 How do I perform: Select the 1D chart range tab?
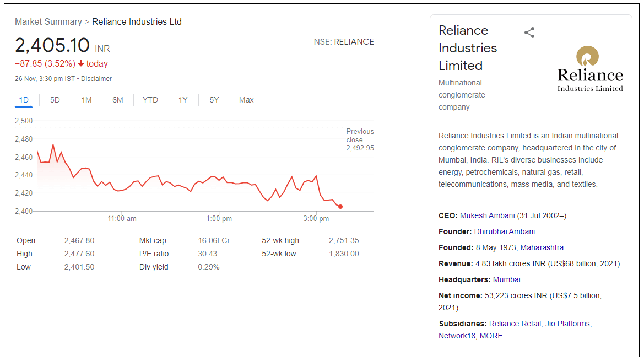point(24,100)
